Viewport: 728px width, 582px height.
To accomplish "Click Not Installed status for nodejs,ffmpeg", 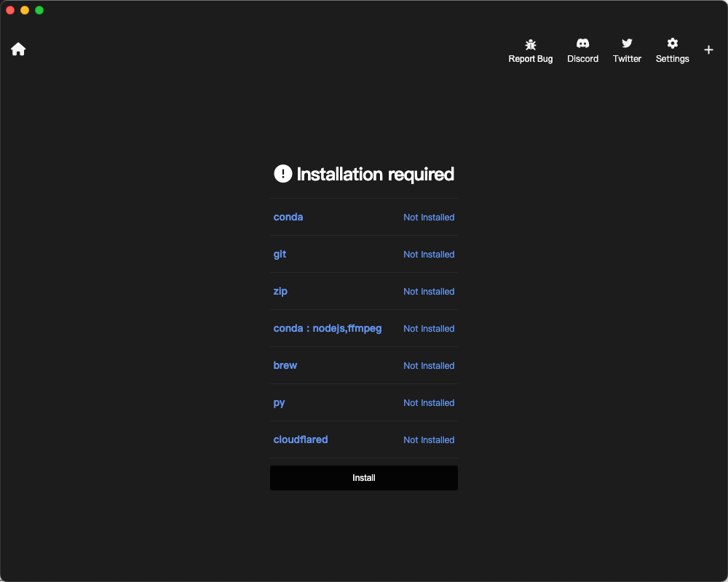I will (x=429, y=329).
